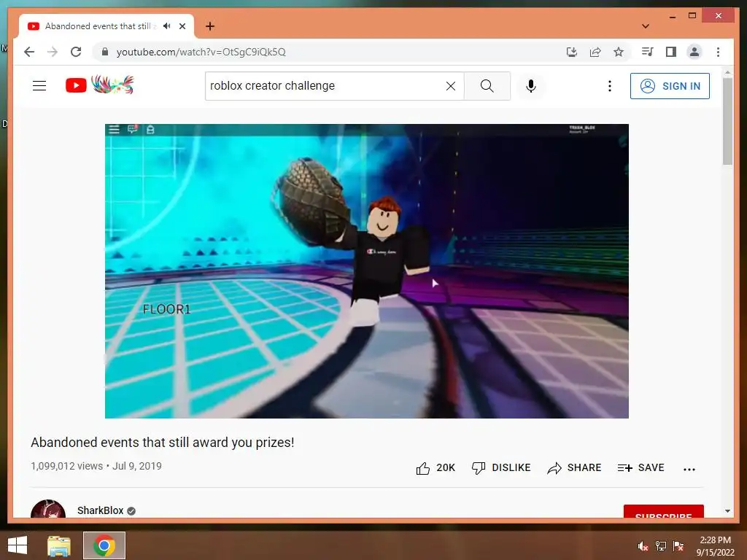
Task: Open File Explorer from the taskbar
Action: tap(59, 545)
